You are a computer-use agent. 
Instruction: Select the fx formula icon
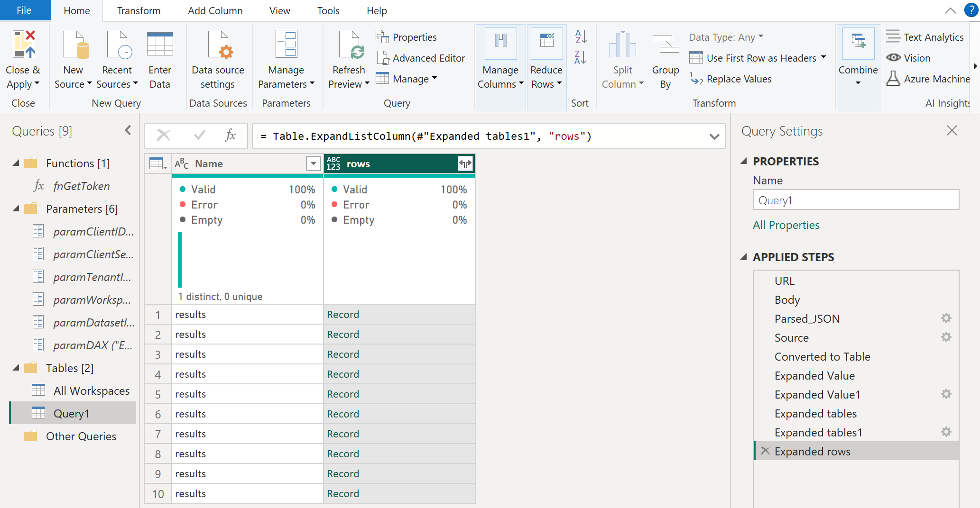coord(231,136)
